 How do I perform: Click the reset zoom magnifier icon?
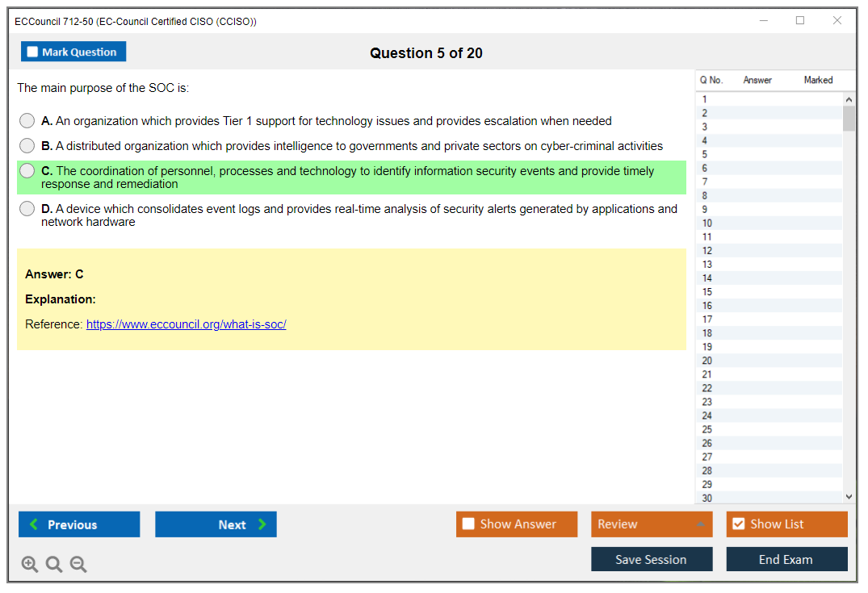coord(54,565)
